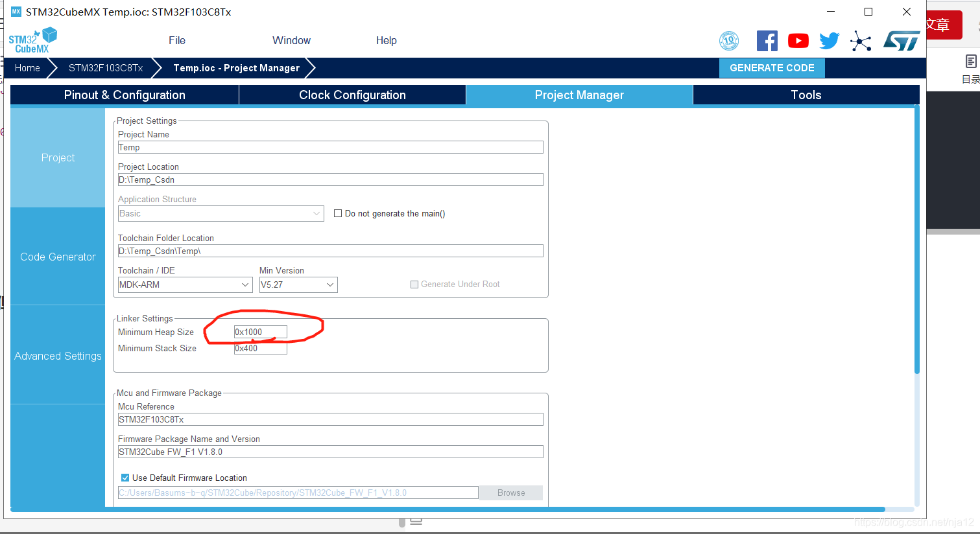This screenshot has height=534, width=980.
Task: Select the Code Generator side panel
Action: coord(58,257)
